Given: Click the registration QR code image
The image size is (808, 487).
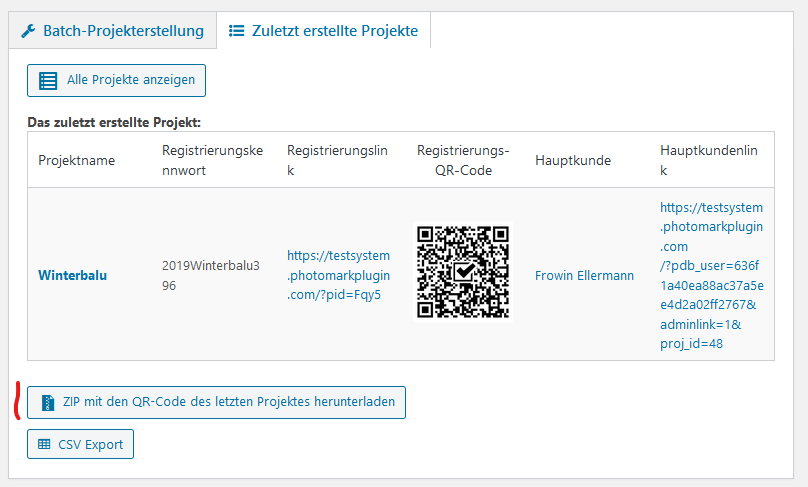Looking at the screenshot, I should (463, 271).
